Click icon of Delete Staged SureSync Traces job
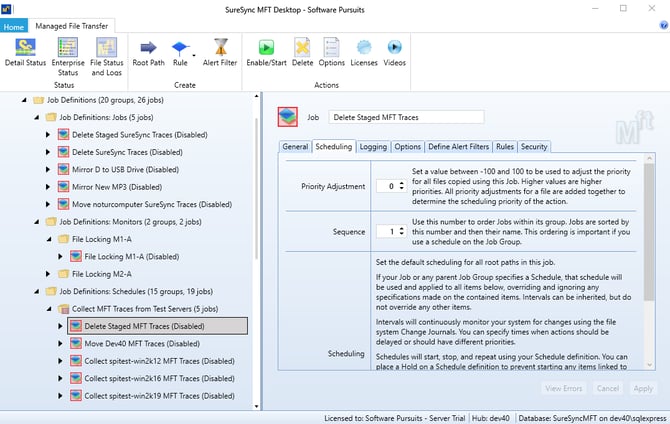Viewport: 670px width, 424px height. pyautogui.click(x=63, y=135)
